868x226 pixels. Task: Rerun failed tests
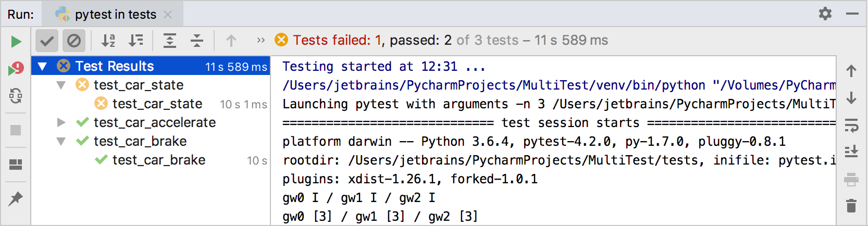click(x=16, y=69)
